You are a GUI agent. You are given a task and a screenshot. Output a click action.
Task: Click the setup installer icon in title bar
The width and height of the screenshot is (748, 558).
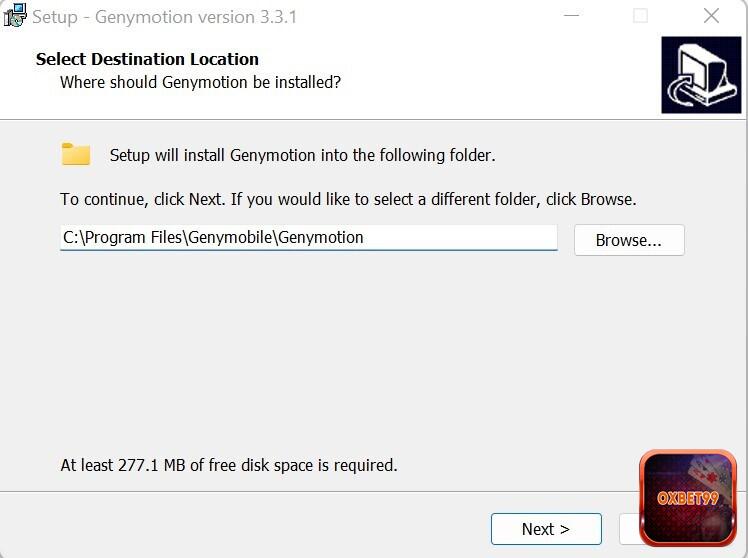(x=14, y=15)
